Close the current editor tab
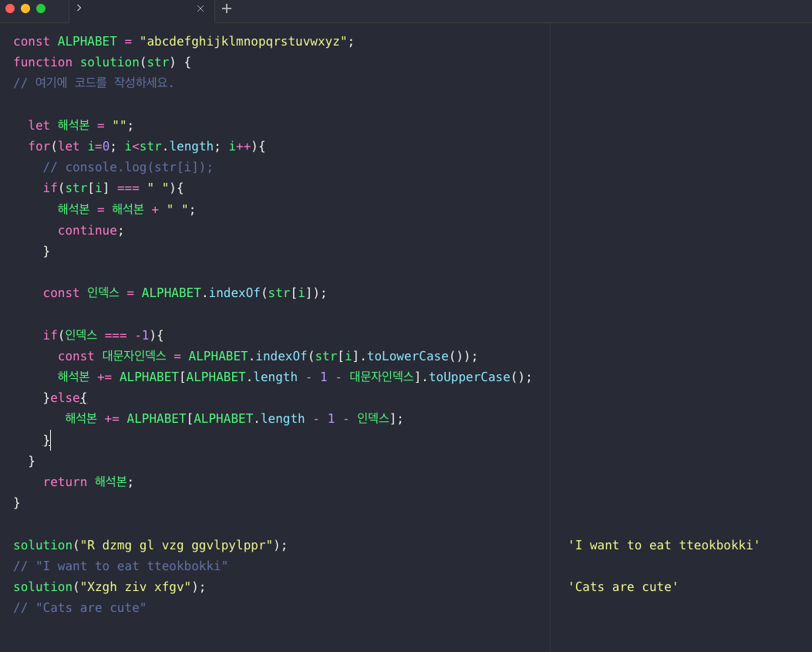 (200, 8)
